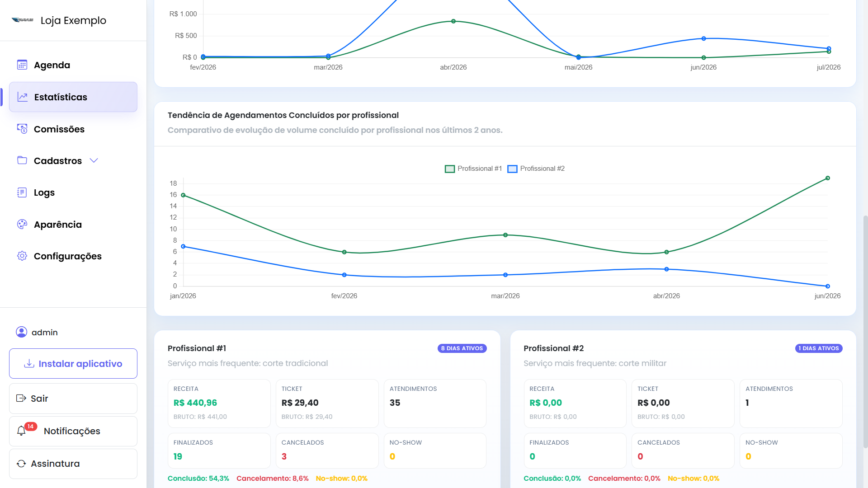
Task: Click the Loja Exemplo logo
Action: point(23,20)
